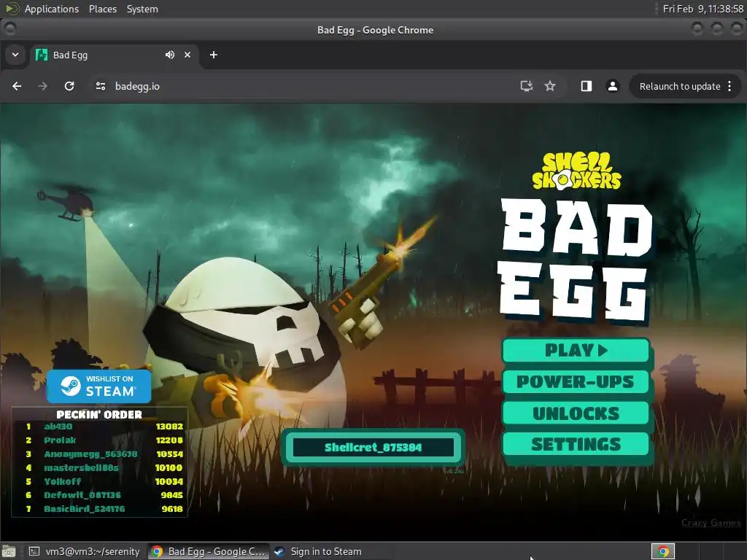Open the game SETTINGS
The image size is (747, 560).
[576, 444]
